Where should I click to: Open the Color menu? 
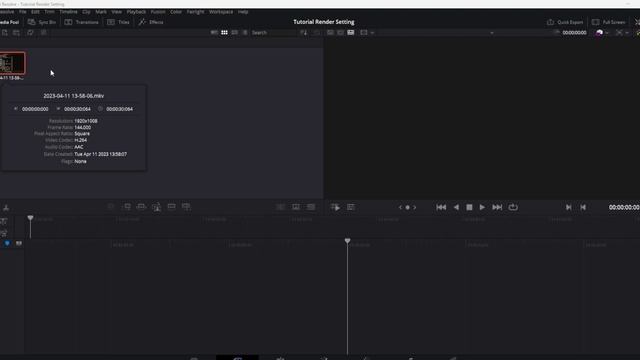(x=176, y=12)
